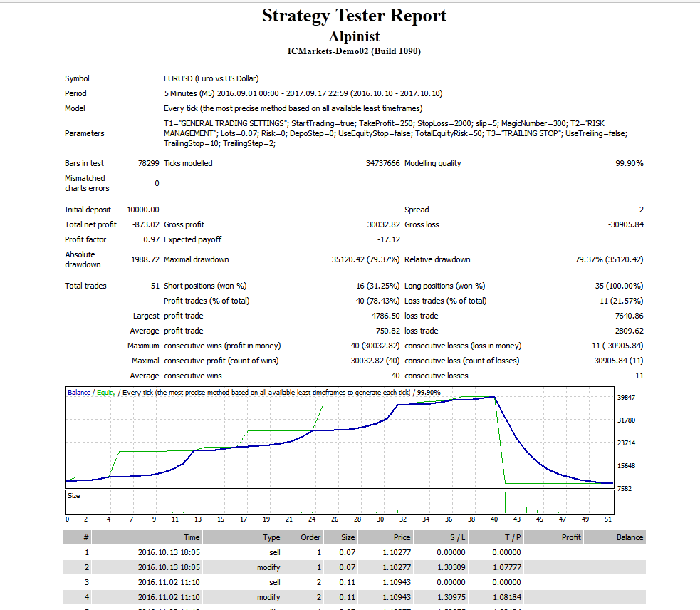
Task: Select the Total net profit value -873.02
Action: 146,224
